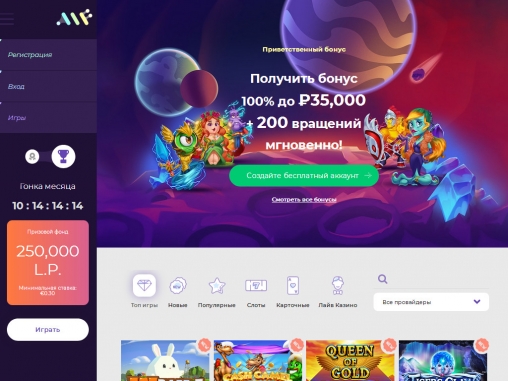Select the small medal icon toggle
Screen dimensions: 508x381
32,156
